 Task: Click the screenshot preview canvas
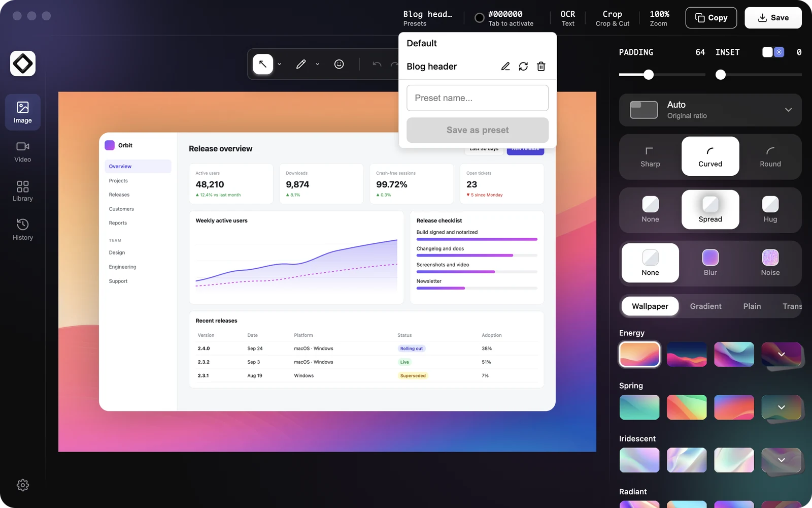327,272
